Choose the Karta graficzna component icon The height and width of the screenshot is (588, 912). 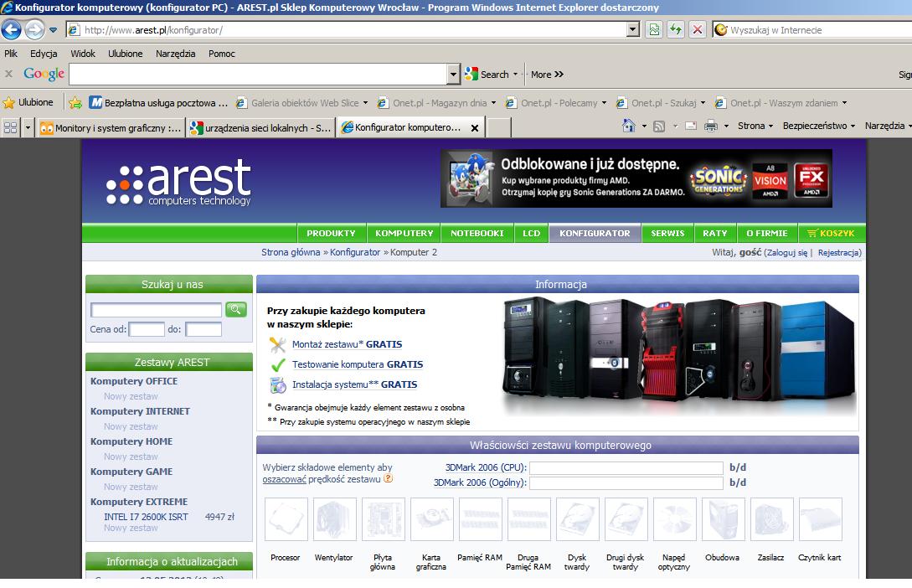tap(431, 520)
